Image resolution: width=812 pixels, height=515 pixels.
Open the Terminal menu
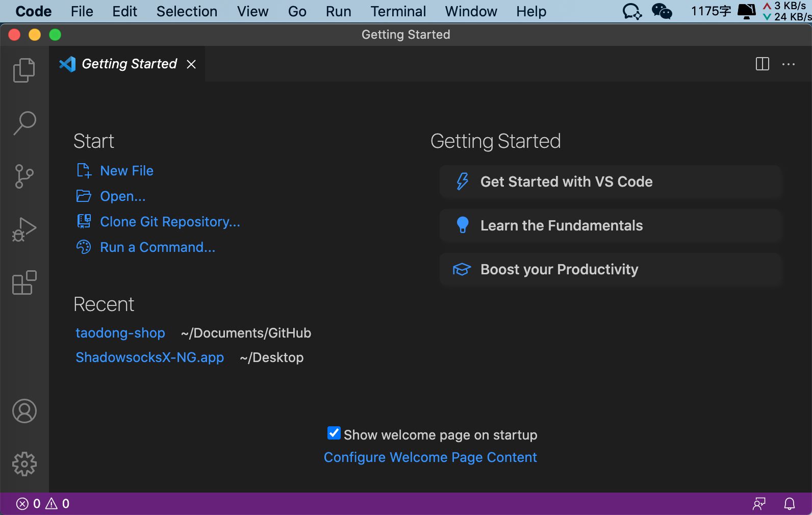[398, 11]
